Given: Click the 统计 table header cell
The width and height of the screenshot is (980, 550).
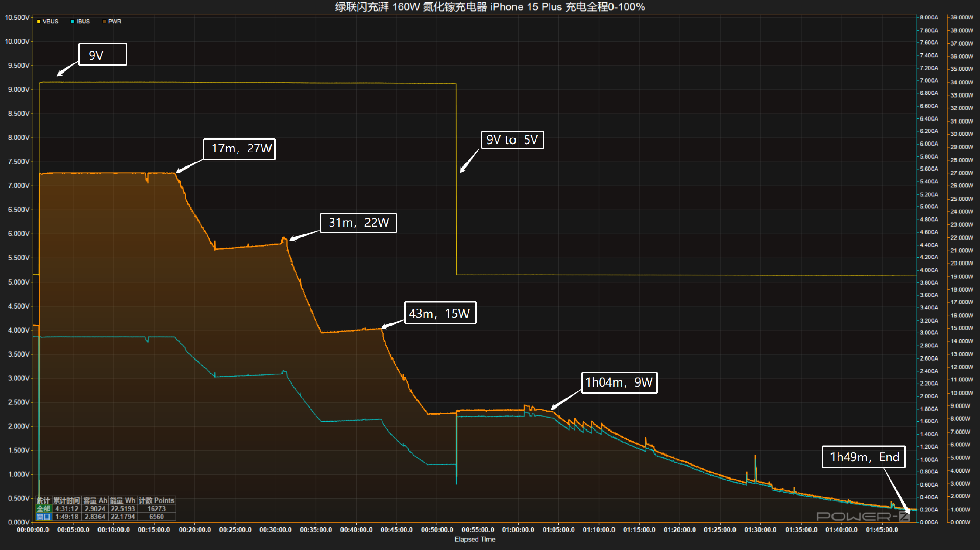Looking at the screenshot, I should point(43,500).
